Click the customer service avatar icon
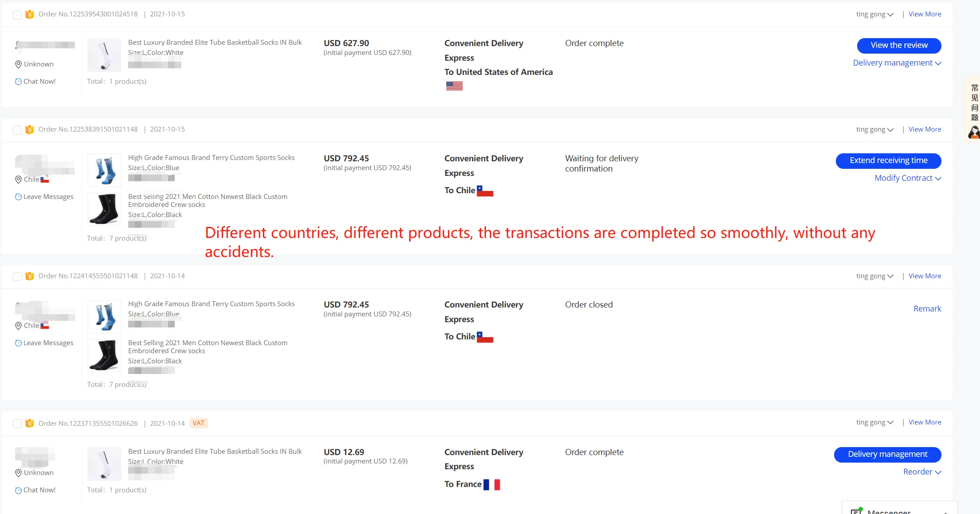The width and height of the screenshot is (980, 514). click(x=974, y=132)
